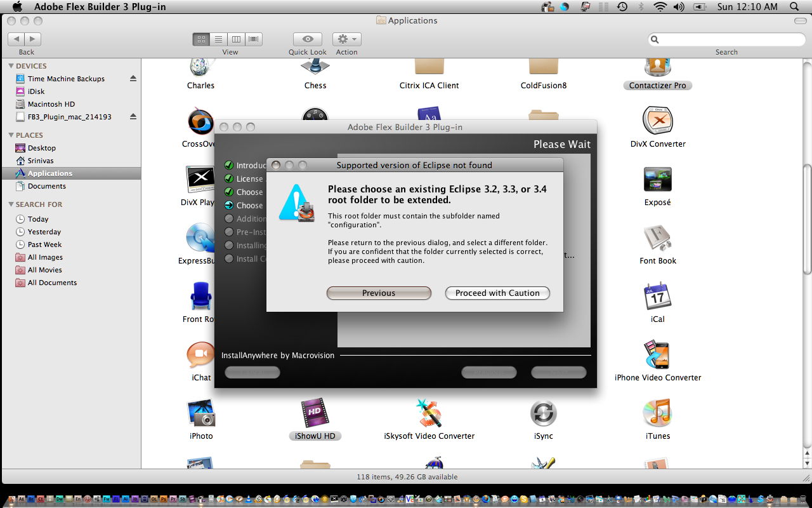Open the Apple menu
The height and width of the screenshot is (508, 812).
pos(18,7)
